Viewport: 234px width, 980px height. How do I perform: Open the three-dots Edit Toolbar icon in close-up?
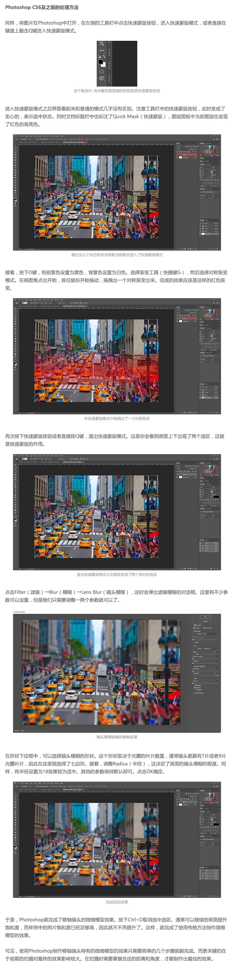click(102, 50)
